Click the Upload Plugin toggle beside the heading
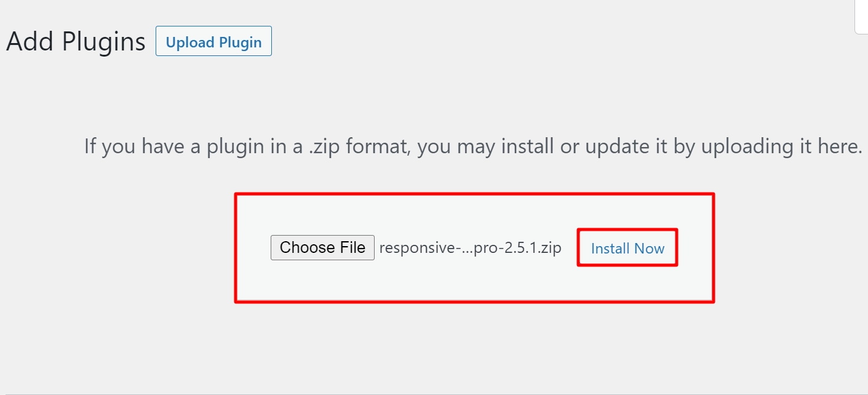868x395 pixels. point(213,41)
